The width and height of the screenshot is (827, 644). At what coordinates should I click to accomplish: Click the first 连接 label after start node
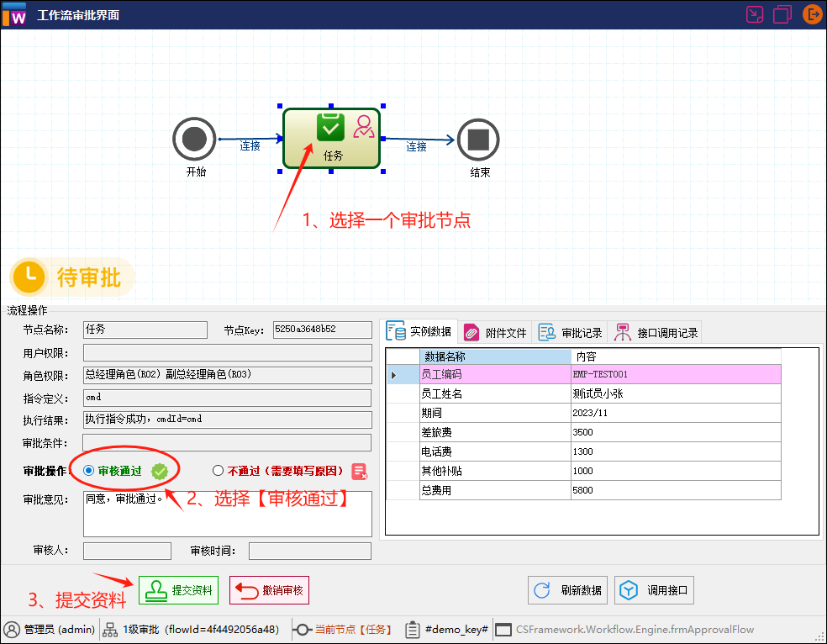click(250, 145)
